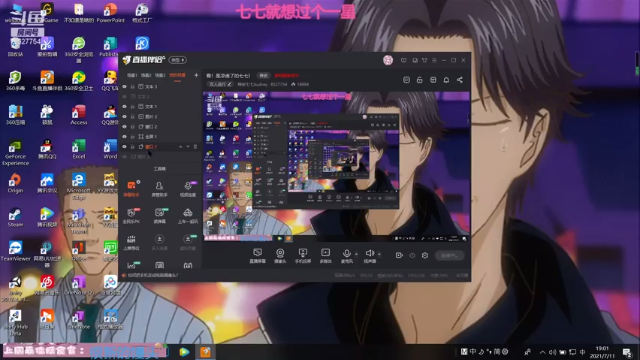This screenshot has height=360, width=640.
Task: Click the 修改 button next to stream title
Action: [x=264, y=76]
